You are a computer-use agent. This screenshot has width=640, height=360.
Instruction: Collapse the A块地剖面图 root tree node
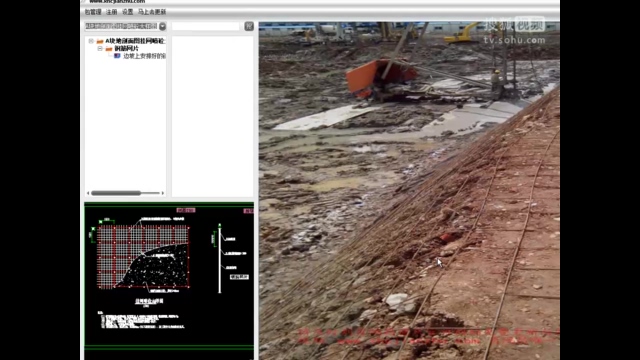click(x=91, y=41)
